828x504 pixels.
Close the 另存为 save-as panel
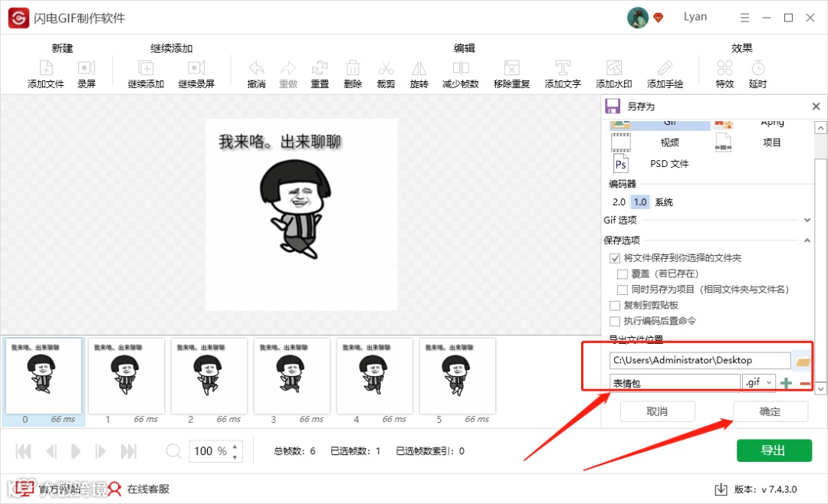[816, 106]
